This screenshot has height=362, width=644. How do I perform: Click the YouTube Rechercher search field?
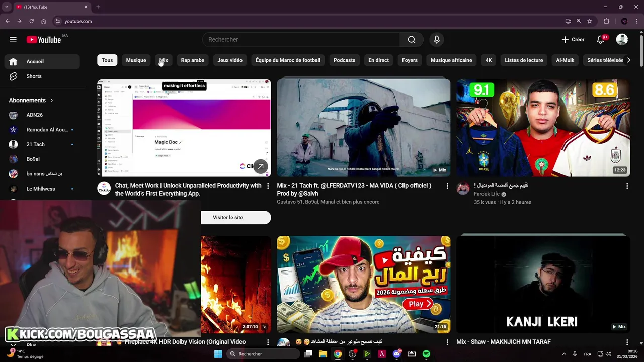pos(301,40)
